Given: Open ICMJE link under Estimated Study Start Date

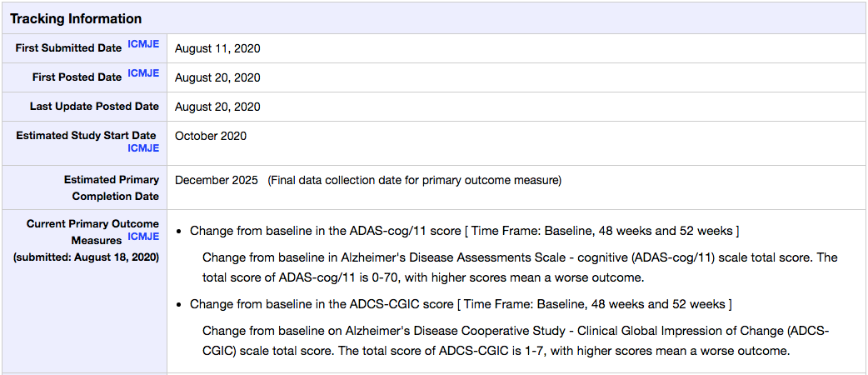Looking at the screenshot, I should click(143, 147).
